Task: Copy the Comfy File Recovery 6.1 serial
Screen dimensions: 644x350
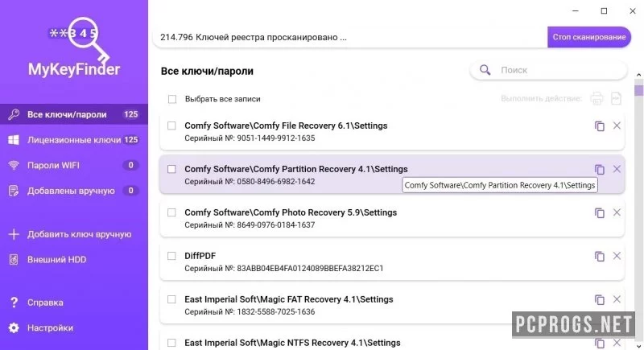Action: click(599, 126)
